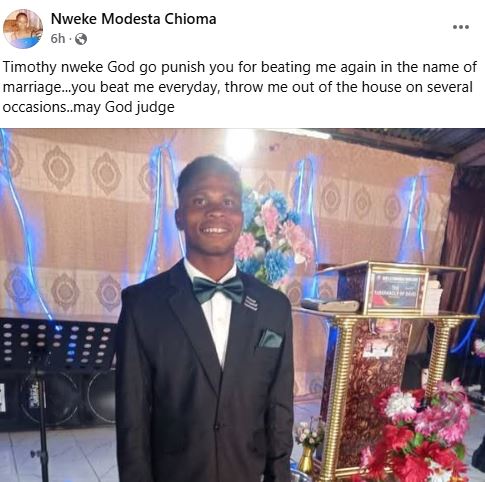Viewport: 485px width, 482px height.
Task: Click the small gold vase beside pulpit
Action: coord(306,460)
